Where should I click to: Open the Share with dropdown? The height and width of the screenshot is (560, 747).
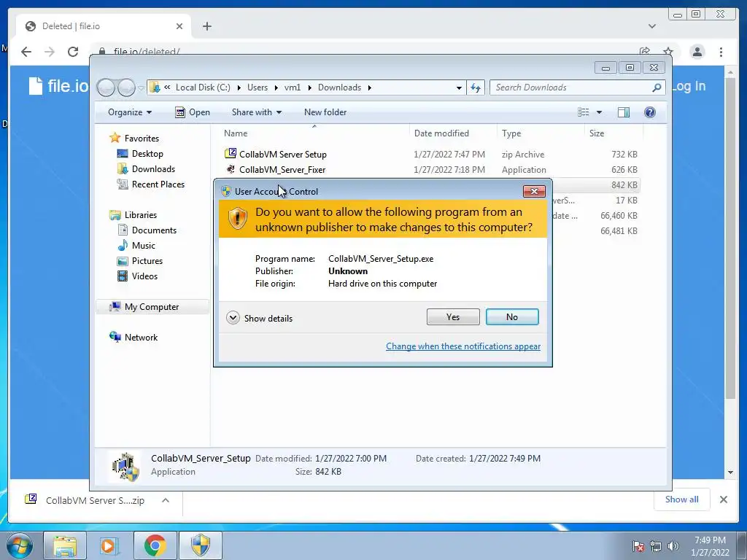click(256, 112)
